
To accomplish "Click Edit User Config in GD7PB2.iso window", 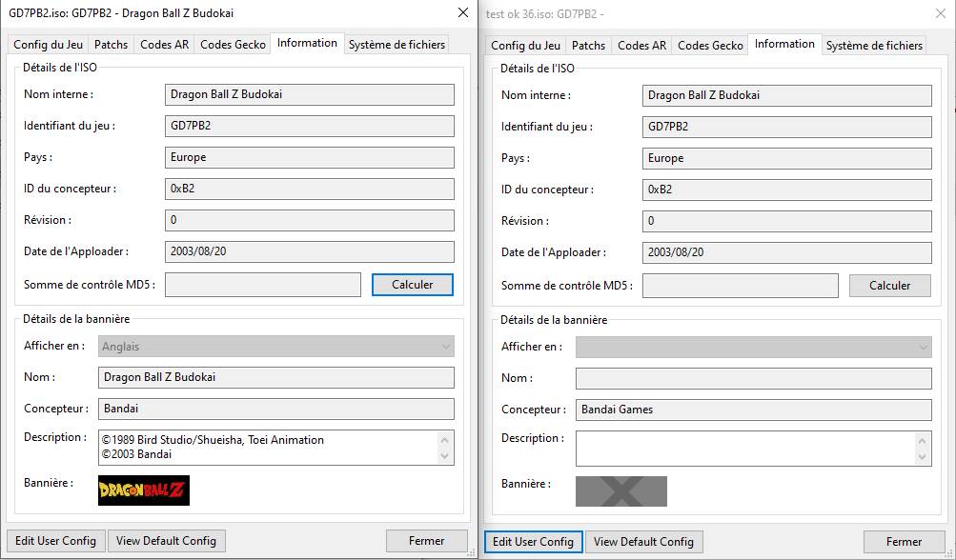I will point(55,541).
